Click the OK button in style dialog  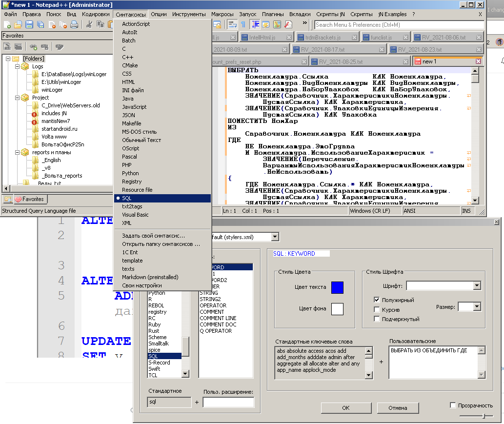tap(346, 407)
